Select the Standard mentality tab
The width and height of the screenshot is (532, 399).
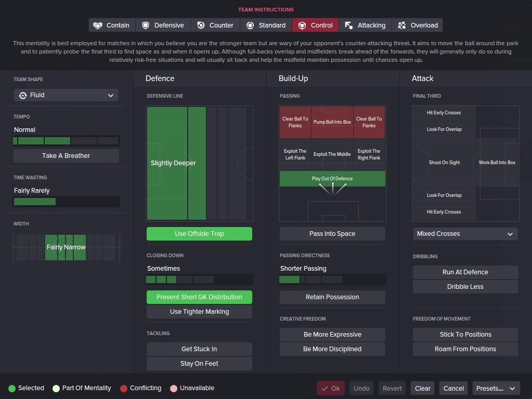266,25
